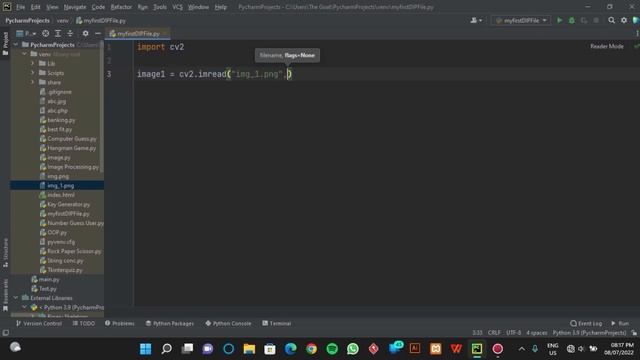Open Windows Start menu
The width and height of the screenshot is (640, 360).
pyautogui.click(x=146, y=349)
